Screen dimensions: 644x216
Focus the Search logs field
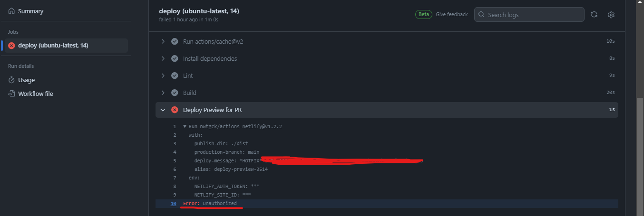pos(529,15)
